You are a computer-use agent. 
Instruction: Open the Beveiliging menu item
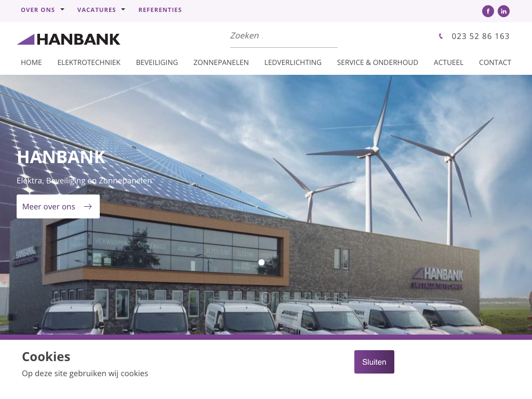pos(157,62)
